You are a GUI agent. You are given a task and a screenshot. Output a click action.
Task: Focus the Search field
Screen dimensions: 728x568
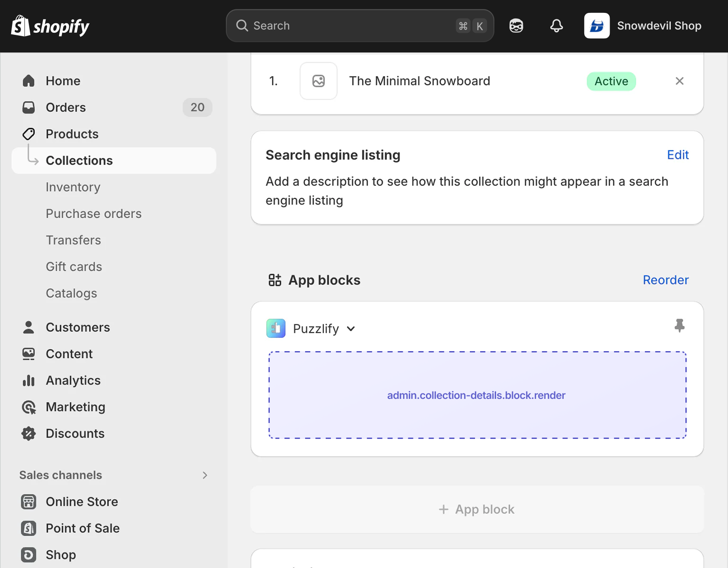coord(360,26)
